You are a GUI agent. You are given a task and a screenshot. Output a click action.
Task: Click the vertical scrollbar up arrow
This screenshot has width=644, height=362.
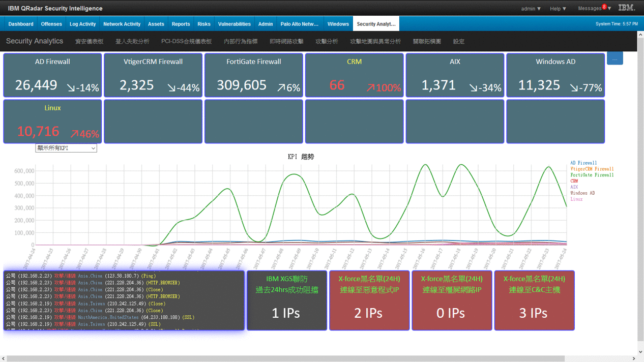pos(640,35)
